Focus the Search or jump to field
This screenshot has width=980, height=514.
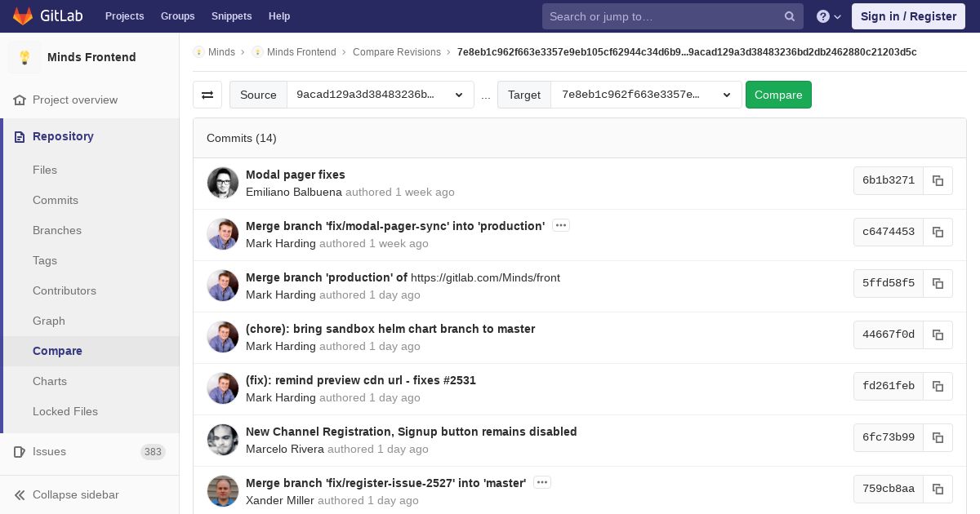coord(661,16)
